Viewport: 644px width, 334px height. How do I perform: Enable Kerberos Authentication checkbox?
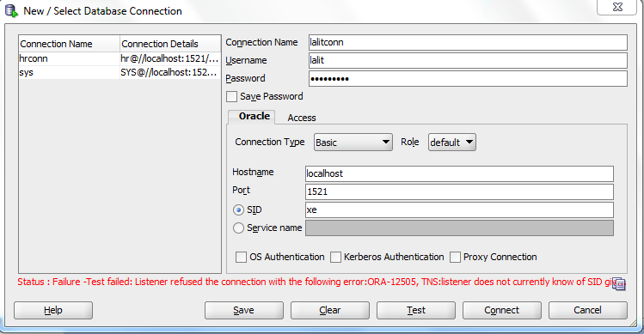click(x=335, y=258)
